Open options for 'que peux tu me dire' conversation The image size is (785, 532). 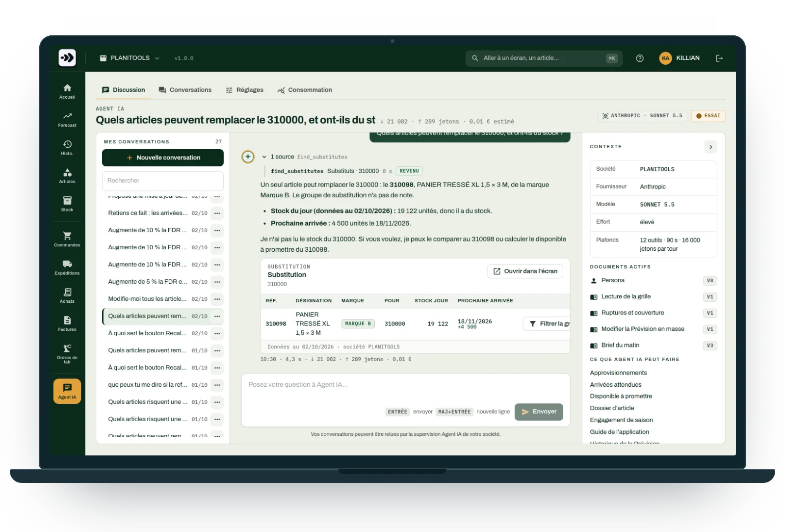point(217,385)
